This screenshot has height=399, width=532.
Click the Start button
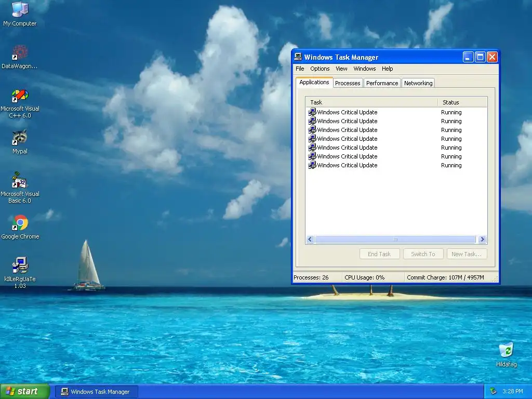tap(24, 391)
